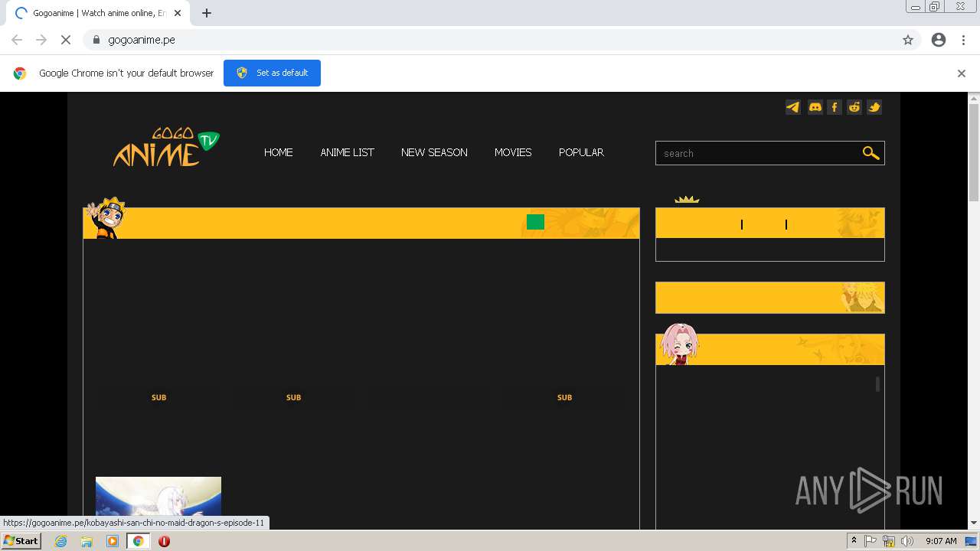Show hidden tray icons
The height and width of the screenshot is (551, 980).
point(854,541)
